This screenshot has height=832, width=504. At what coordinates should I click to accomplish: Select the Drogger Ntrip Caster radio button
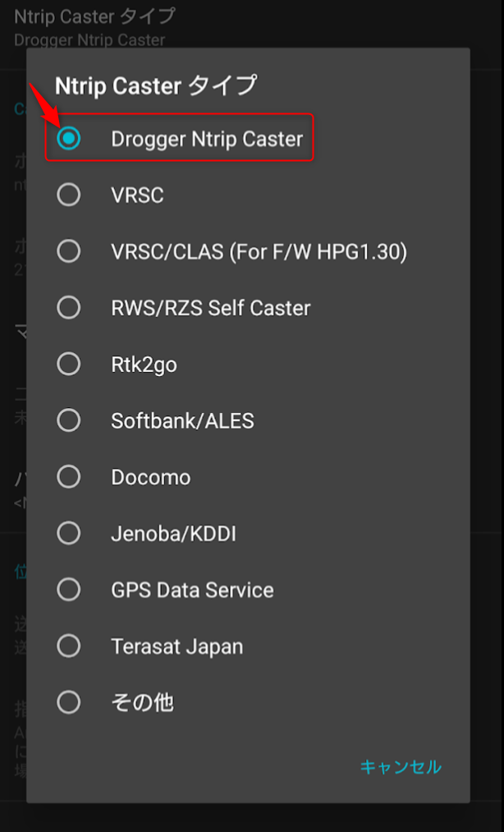69,139
